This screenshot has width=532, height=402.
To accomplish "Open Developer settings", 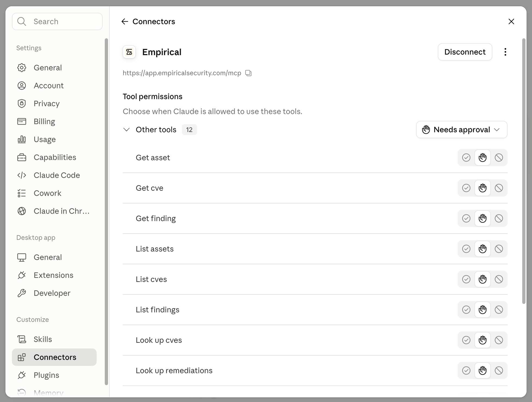I will 54,293.
